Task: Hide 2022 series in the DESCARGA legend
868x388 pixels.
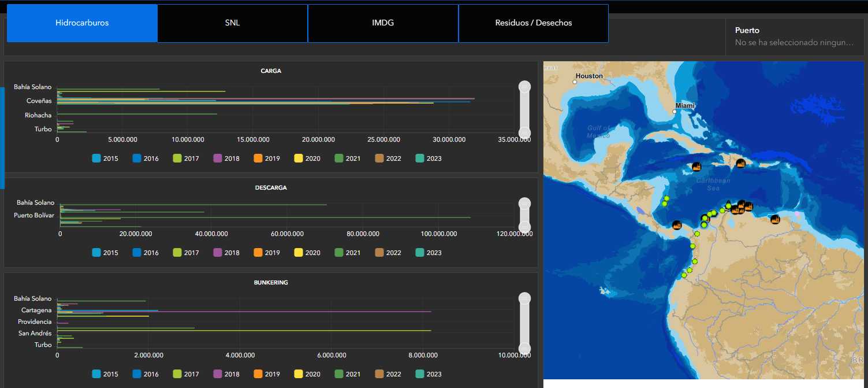Action: pyautogui.click(x=388, y=253)
